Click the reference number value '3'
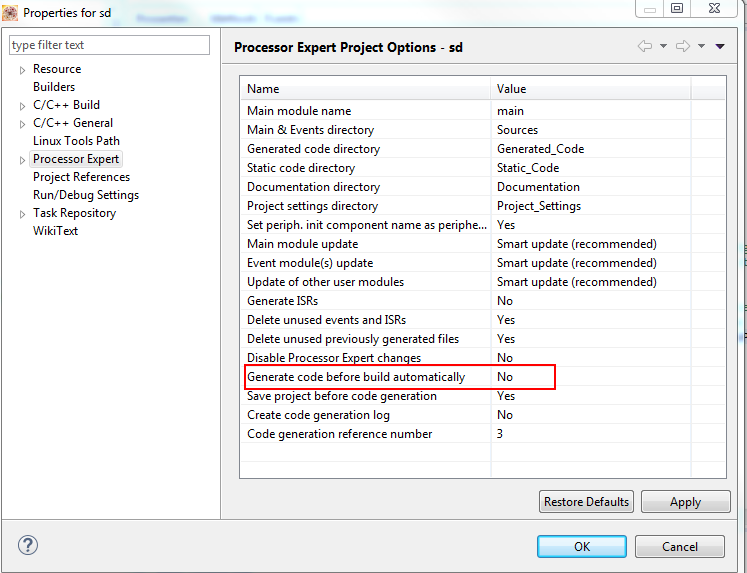 591,434
